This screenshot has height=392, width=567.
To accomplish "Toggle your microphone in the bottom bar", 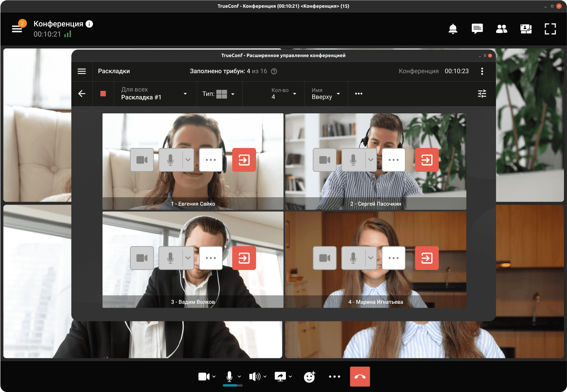I will click(229, 376).
